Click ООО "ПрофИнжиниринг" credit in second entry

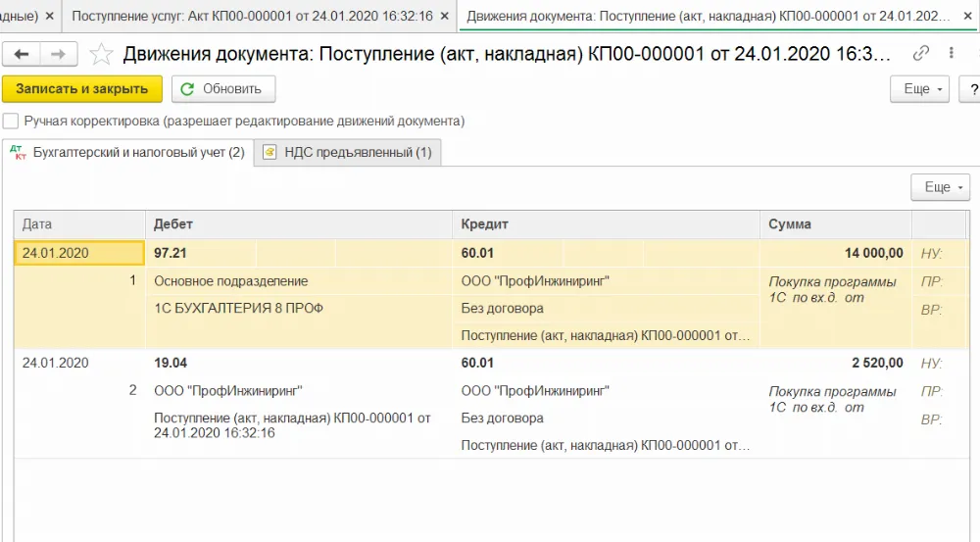[x=535, y=391]
